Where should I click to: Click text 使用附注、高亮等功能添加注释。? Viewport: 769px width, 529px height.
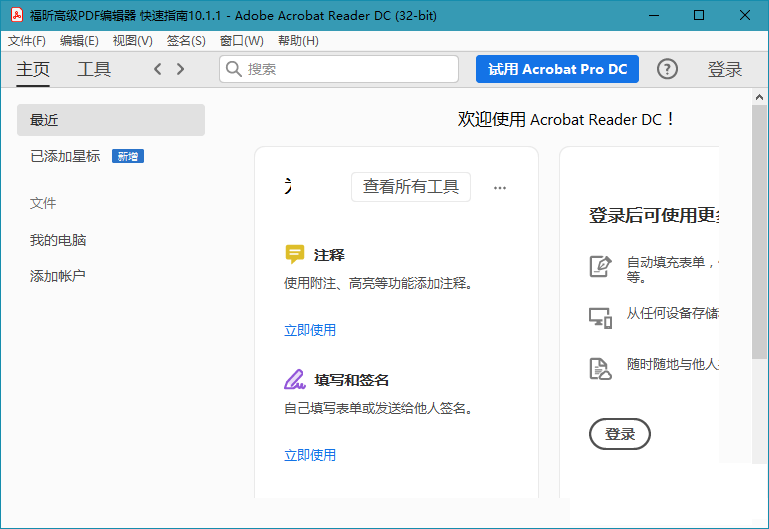tap(378, 283)
